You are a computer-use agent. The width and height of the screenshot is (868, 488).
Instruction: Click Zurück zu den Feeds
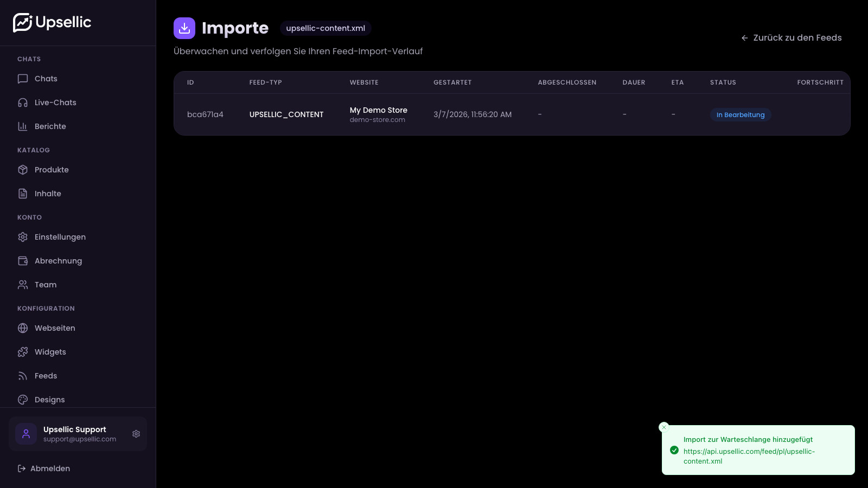(x=792, y=37)
